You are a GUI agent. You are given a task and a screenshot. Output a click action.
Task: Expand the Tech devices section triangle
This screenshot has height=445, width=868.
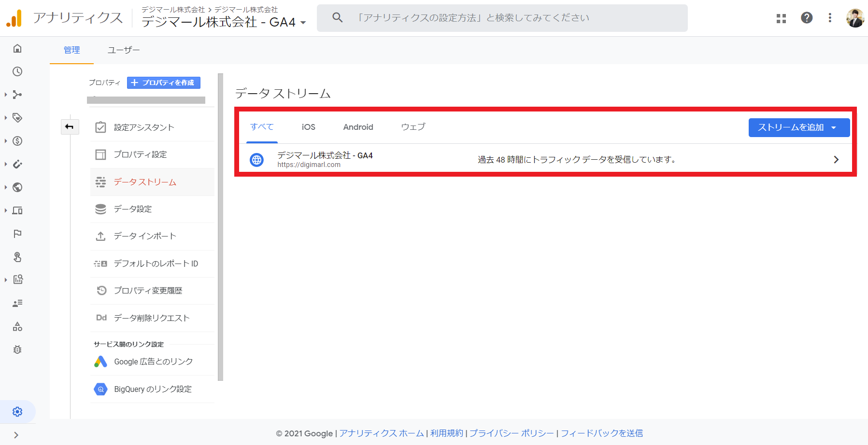[6, 210]
